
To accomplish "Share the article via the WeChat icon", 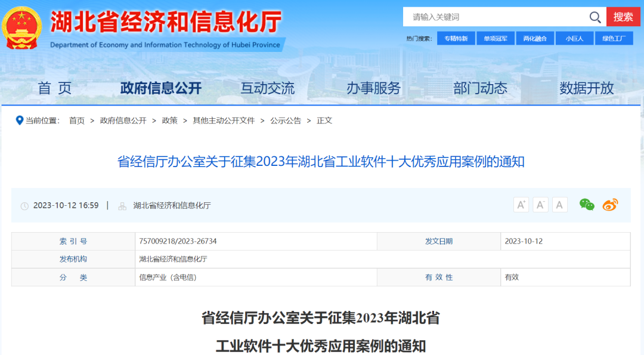I will pos(587,204).
